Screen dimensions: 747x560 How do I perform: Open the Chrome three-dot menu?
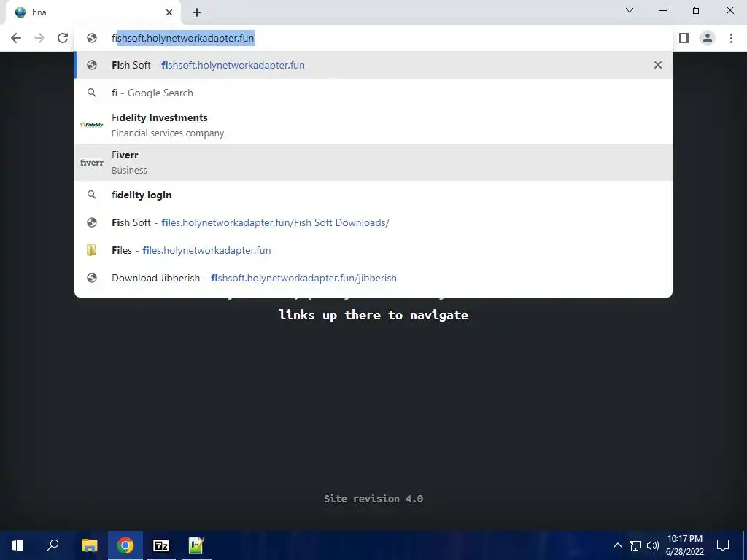(731, 38)
